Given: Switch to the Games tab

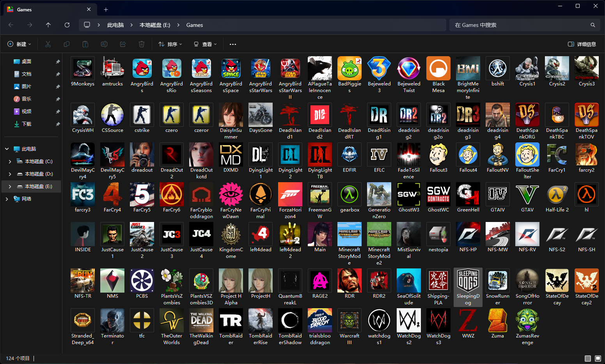Looking at the screenshot, I should [x=49, y=9].
